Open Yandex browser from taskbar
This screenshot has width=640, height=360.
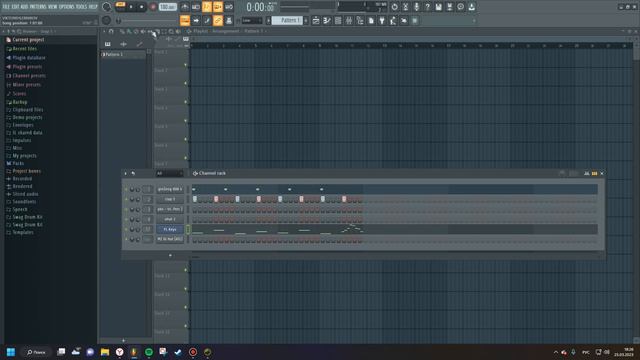pos(120,352)
